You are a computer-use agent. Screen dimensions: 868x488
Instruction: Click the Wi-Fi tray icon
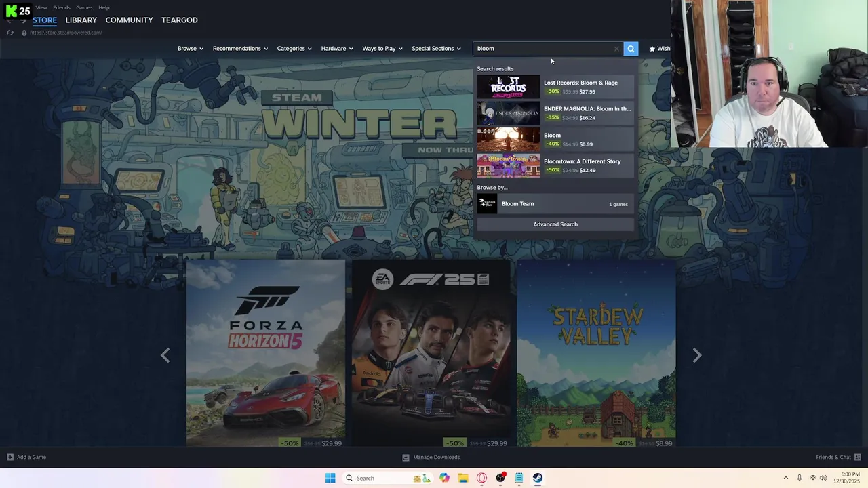812,478
